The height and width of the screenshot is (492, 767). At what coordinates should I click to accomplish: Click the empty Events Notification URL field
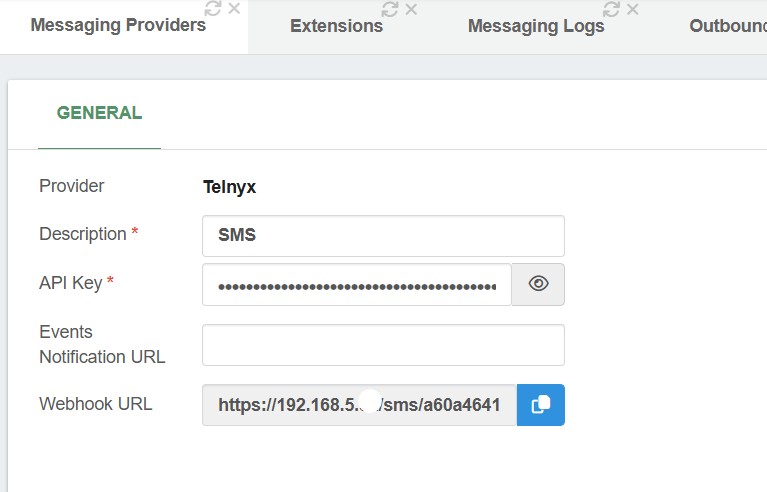(x=383, y=345)
